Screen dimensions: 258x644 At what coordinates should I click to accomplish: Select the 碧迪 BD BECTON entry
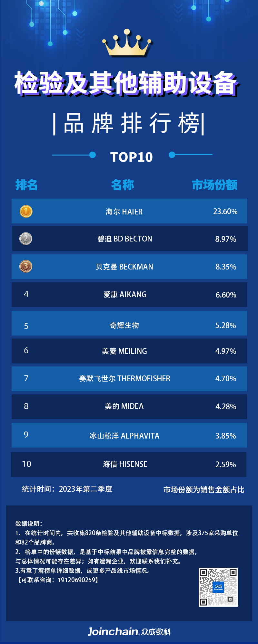125,239
